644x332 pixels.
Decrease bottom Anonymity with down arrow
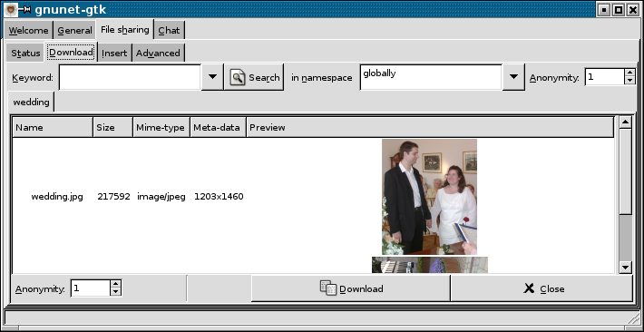116,293
